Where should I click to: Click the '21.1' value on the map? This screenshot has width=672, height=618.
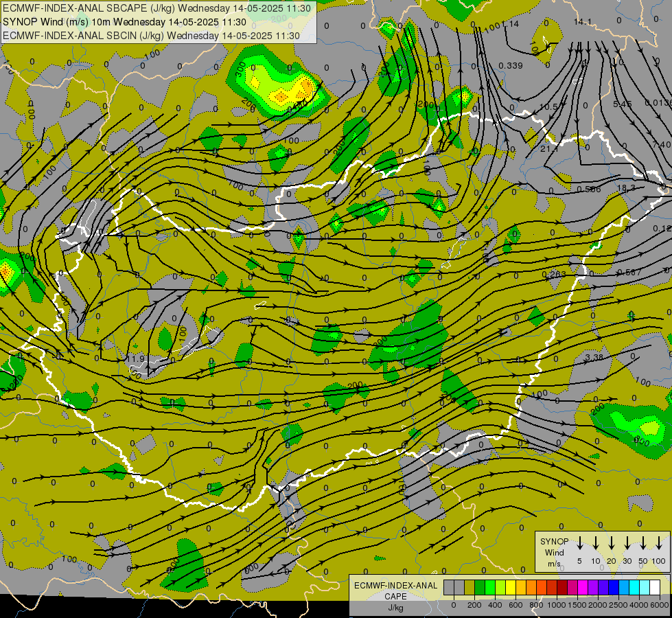pos(549,149)
